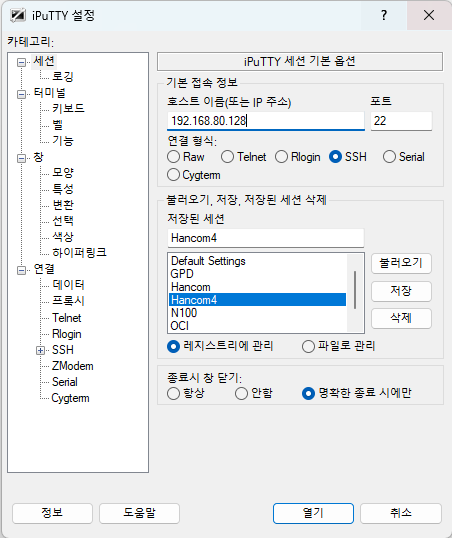Click the 포트 port field
Screen dimensions: 452x538
(401, 121)
